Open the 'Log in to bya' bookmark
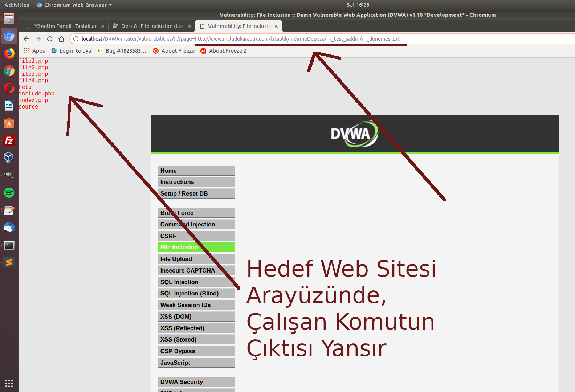 pyautogui.click(x=71, y=51)
